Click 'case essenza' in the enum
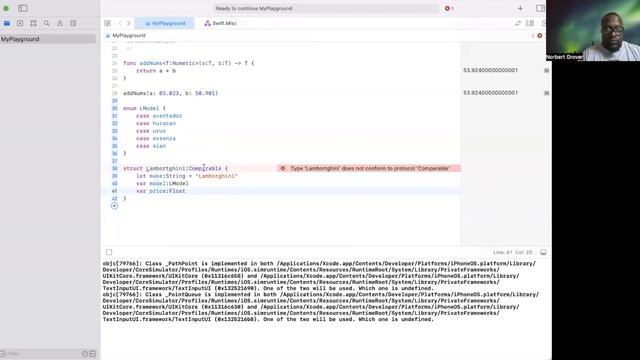 [156, 138]
